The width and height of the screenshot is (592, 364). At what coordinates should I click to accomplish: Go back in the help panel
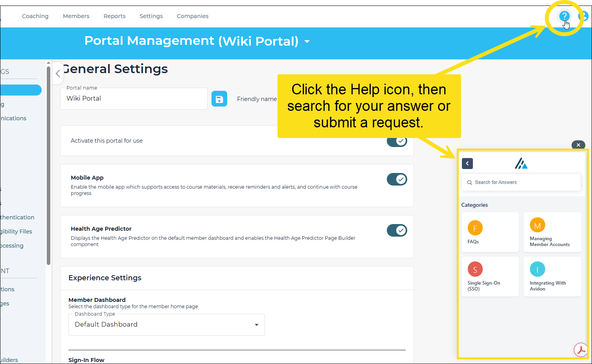(467, 164)
